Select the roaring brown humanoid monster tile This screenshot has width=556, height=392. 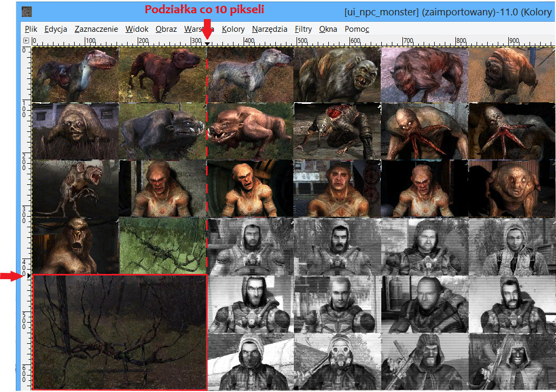(76, 246)
